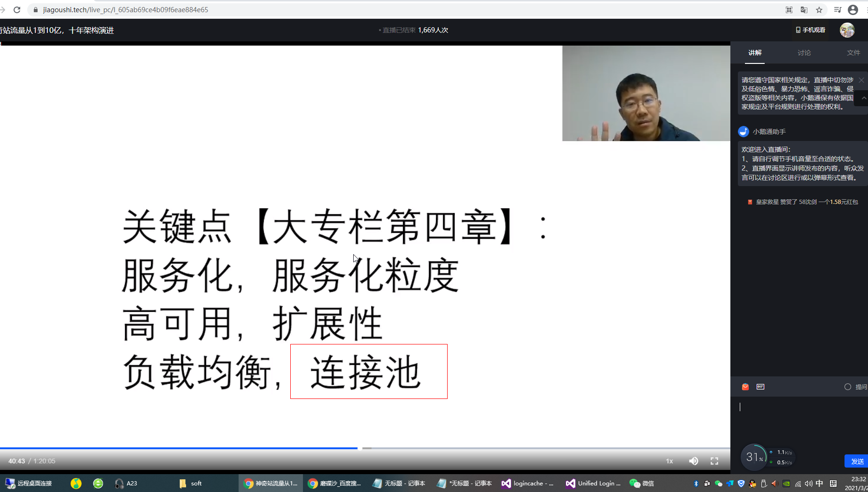
Task: Toggle the bookmark star in the address bar
Action: pos(818,9)
